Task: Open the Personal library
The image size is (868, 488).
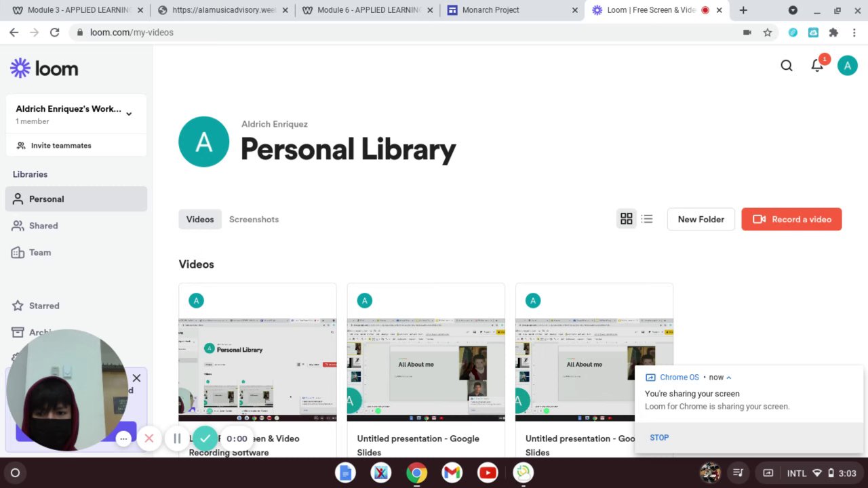Action: (76, 199)
